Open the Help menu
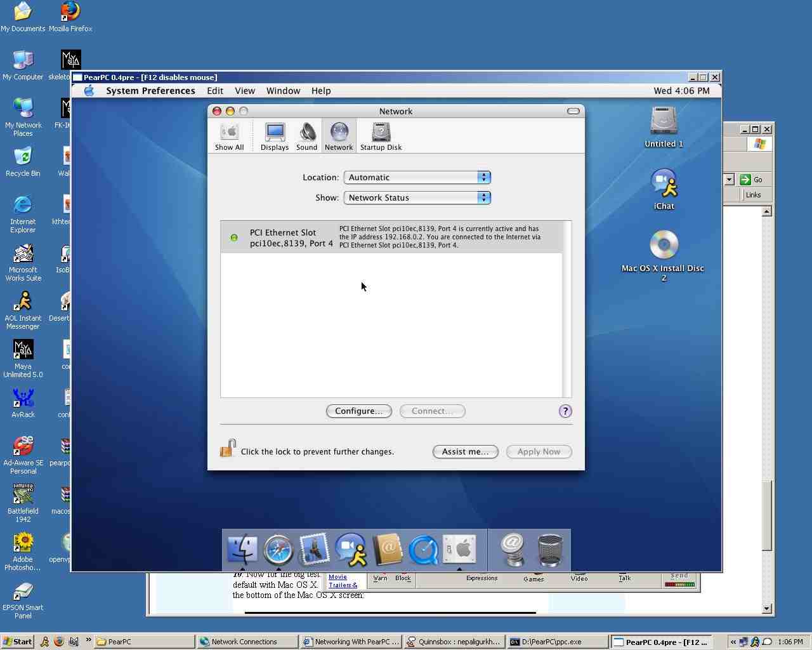This screenshot has height=650, width=812. (321, 91)
